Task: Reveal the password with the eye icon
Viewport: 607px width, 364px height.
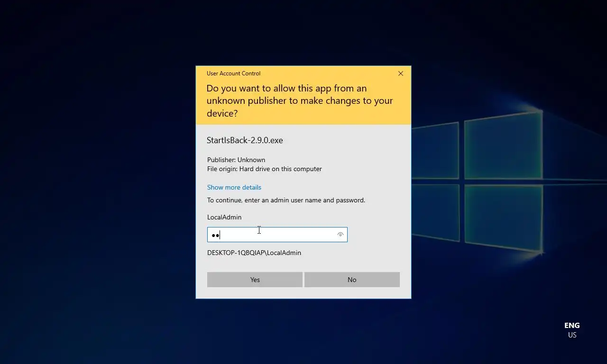Action: tap(340, 235)
